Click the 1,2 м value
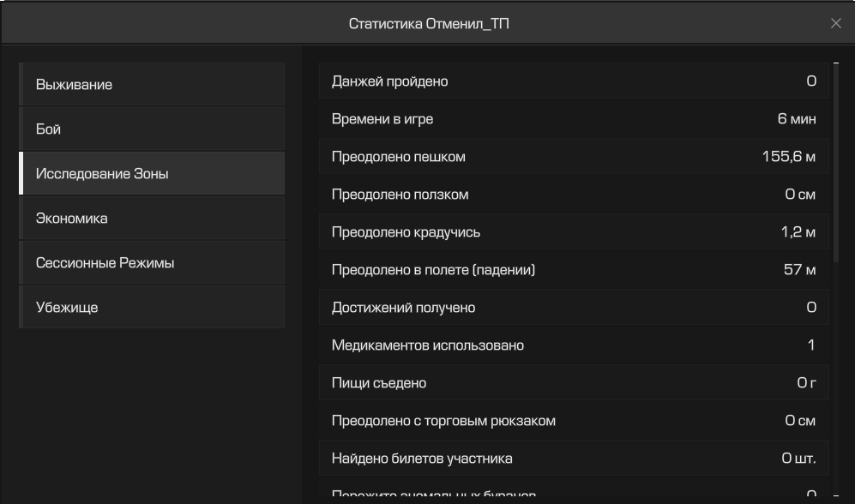This screenshot has height=504, width=855. click(x=798, y=232)
